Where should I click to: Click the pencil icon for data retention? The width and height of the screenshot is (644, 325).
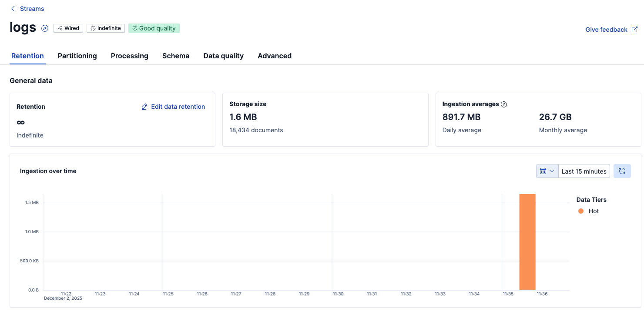click(144, 107)
